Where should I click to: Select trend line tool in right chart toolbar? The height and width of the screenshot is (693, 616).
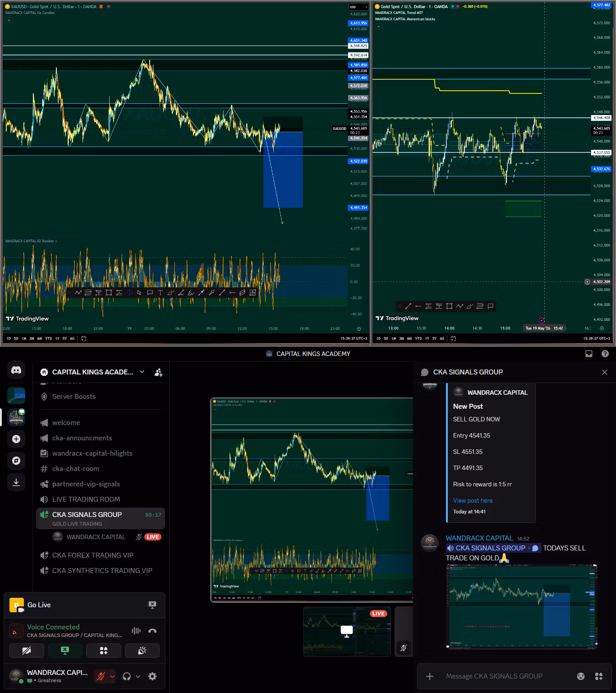coord(408,306)
